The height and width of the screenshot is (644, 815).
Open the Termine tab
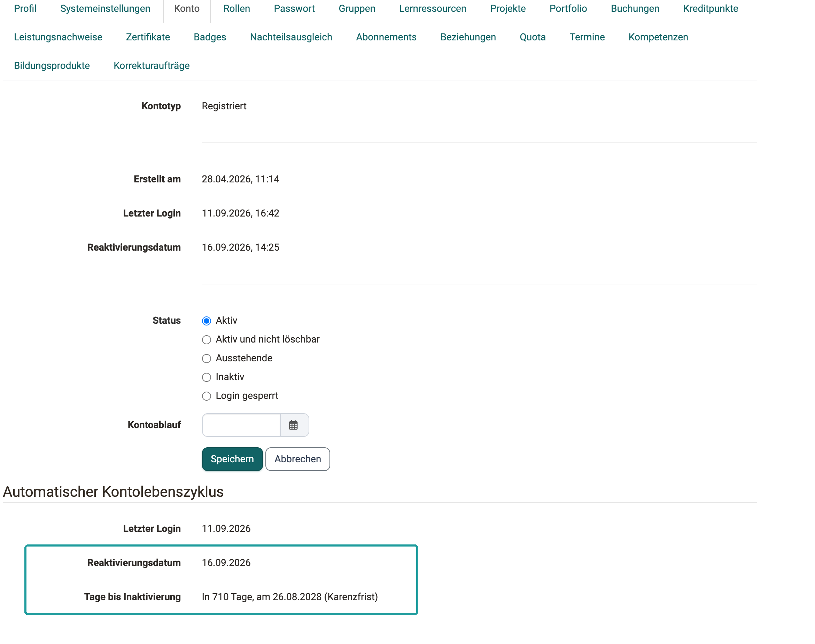[x=587, y=37]
